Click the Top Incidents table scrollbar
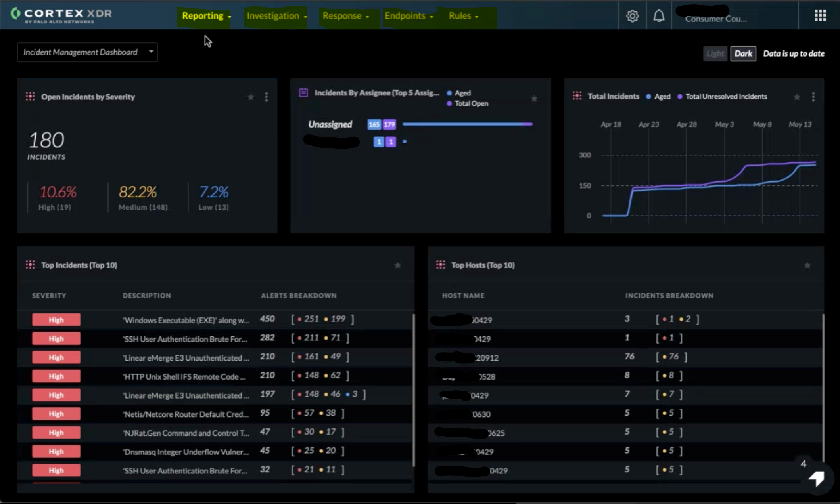Image resolution: width=840 pixels, height=504 pixels. coord(413,390)
